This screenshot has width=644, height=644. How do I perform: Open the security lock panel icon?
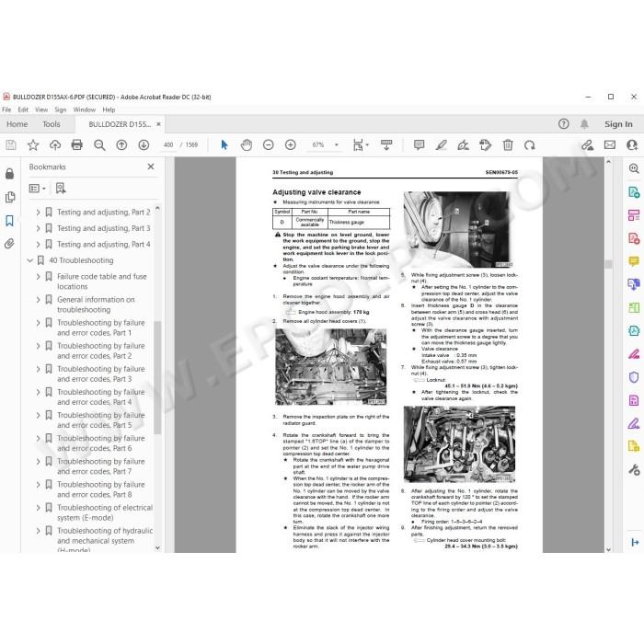pyautogui.click(x=9, y=174)
